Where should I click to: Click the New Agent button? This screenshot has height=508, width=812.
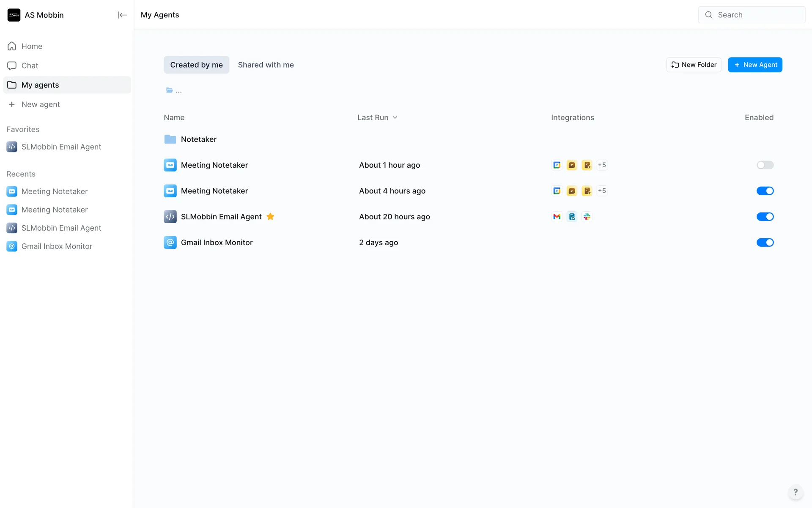click(x=755, y=65)
